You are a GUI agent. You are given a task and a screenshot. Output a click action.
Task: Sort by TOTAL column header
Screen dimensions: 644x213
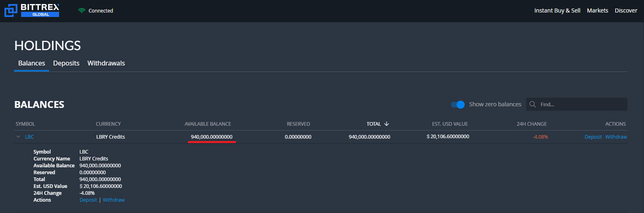(x=374, y=124)
